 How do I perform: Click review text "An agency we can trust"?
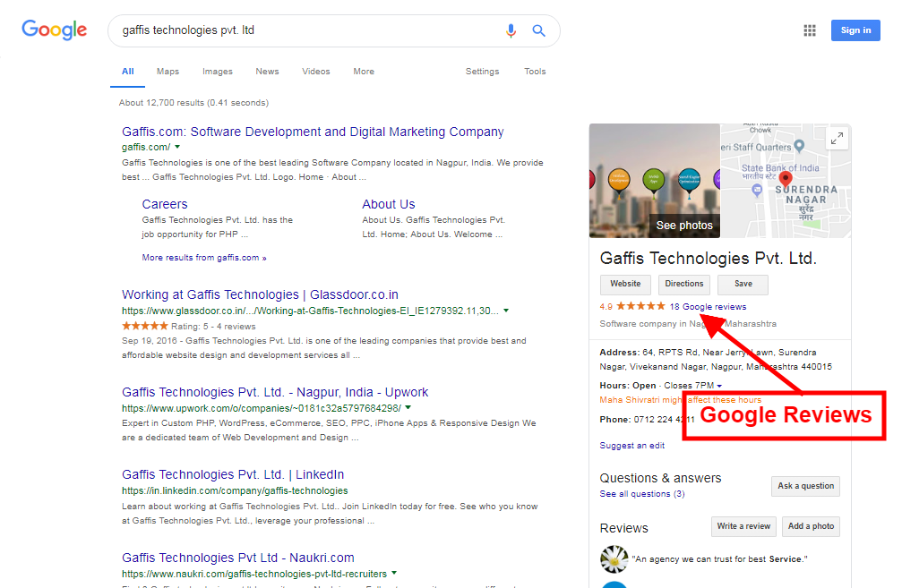[719, 558]
